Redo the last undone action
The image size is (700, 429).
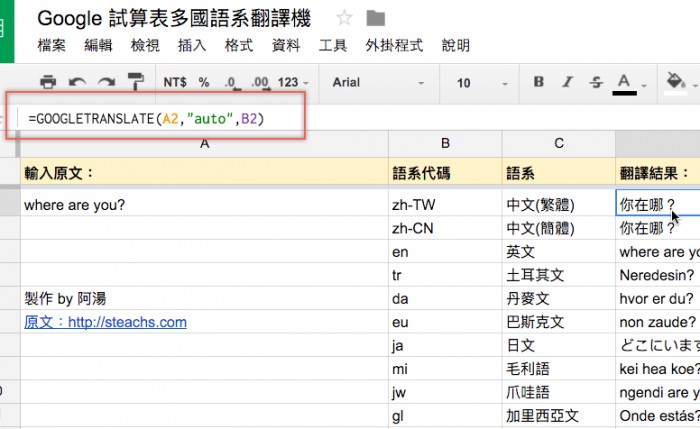[106, 83]
